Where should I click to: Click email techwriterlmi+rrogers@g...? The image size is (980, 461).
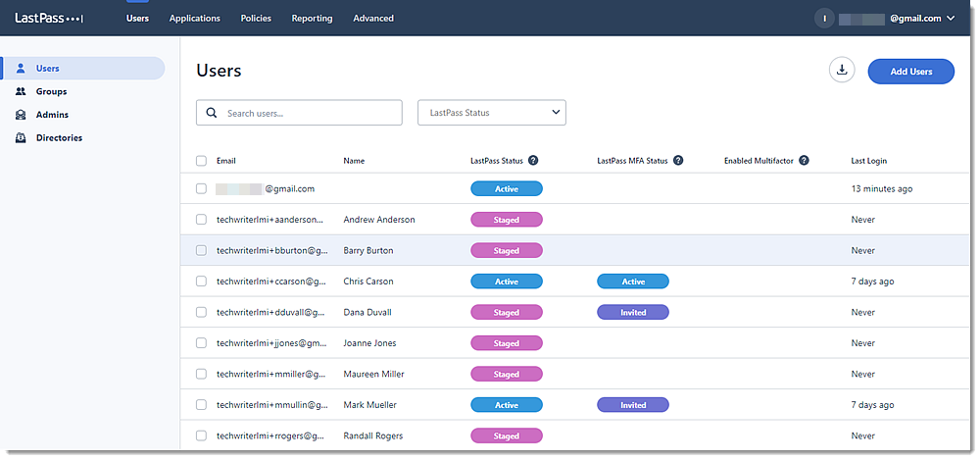click(271, 435)
